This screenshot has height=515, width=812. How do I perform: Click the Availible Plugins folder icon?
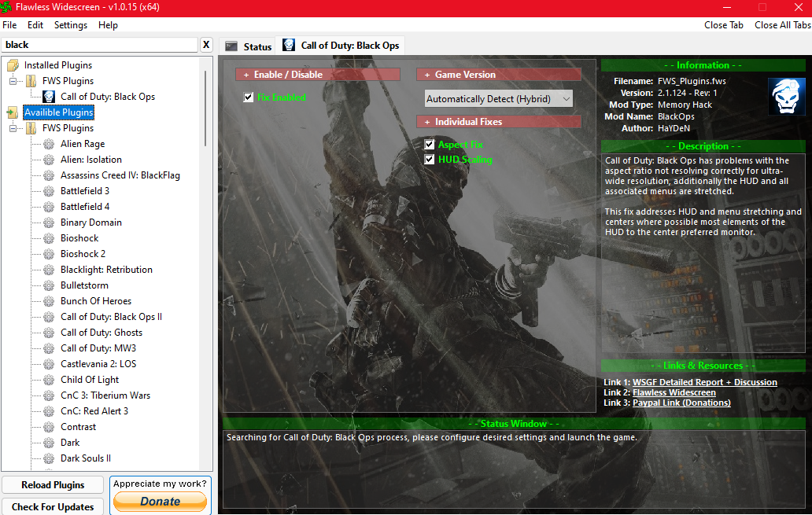(x=13, y=112)
